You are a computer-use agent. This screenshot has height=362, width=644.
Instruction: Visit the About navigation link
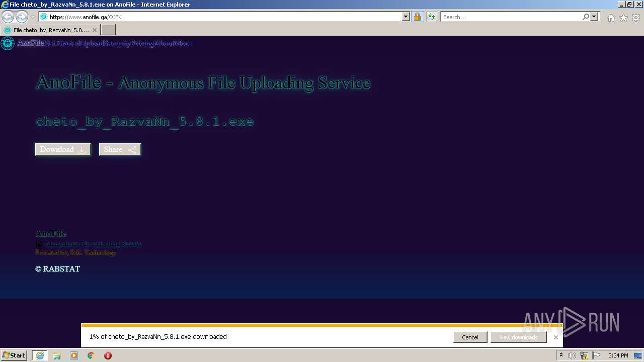[164, 43]
